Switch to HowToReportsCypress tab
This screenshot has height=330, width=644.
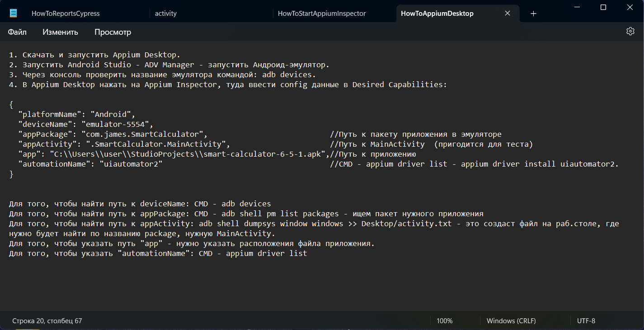coord(66,14)
